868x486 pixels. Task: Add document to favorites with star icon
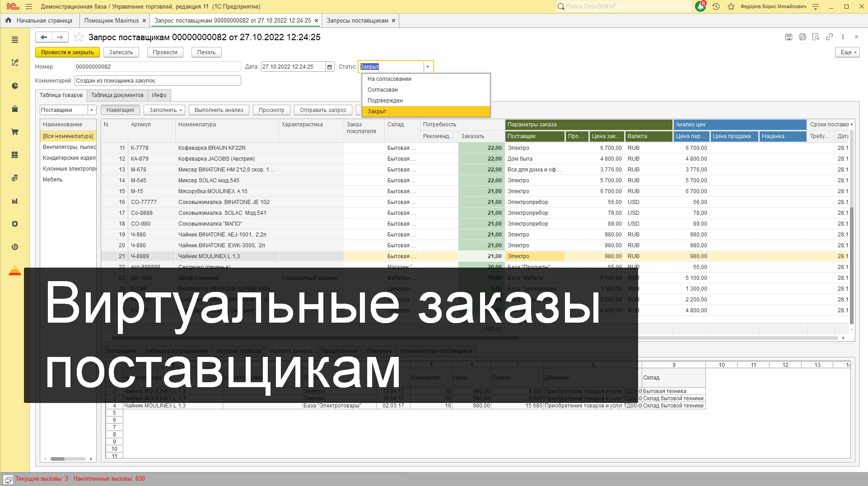coord(79,37)
